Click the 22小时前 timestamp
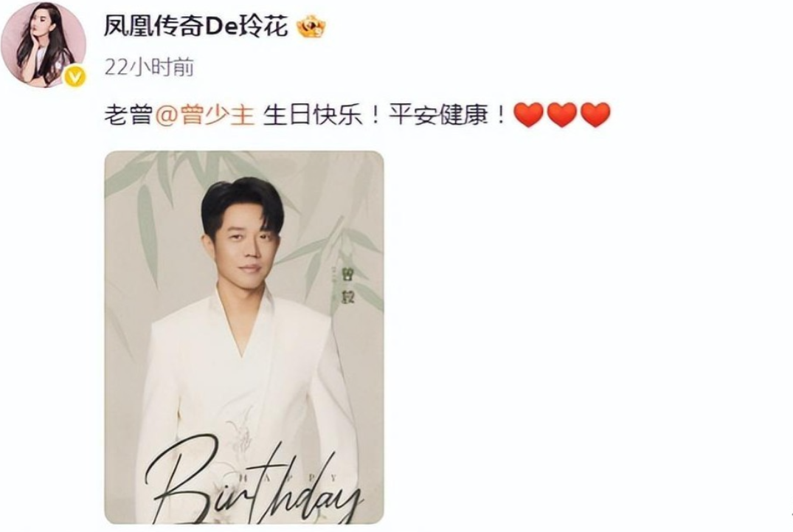The width and height of the screenshot is (793, 532). tap(149, 67)
